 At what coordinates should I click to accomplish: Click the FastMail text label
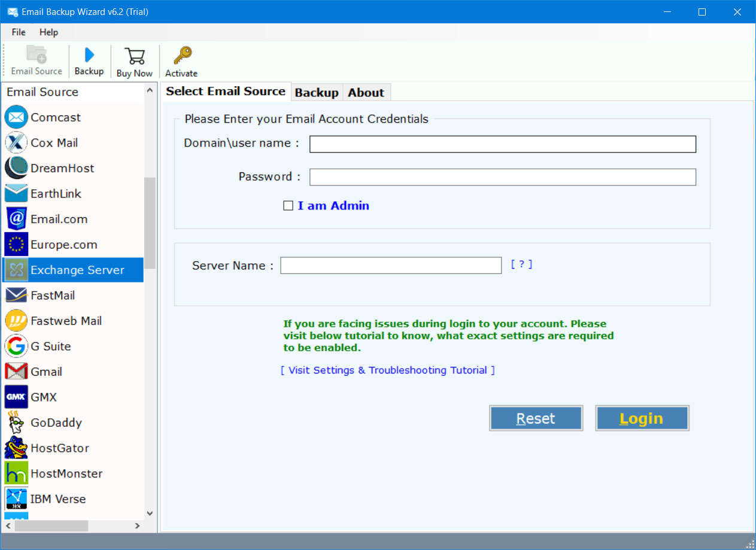click(53, 295)
